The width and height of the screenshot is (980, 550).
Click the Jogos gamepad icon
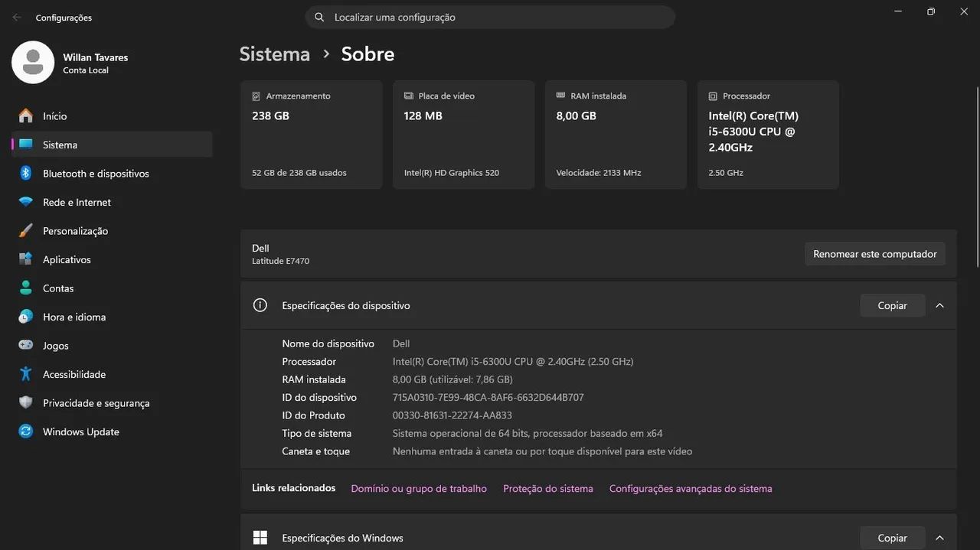pyautogui.click(x=26, y=345)
